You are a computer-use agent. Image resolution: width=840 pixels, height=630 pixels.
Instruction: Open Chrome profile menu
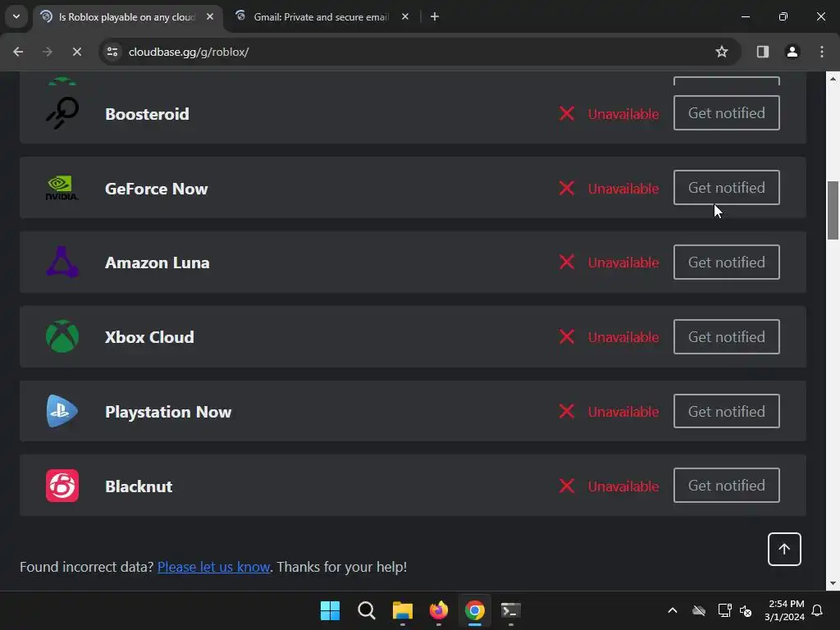pyautogui.click(x=792, y=52)
